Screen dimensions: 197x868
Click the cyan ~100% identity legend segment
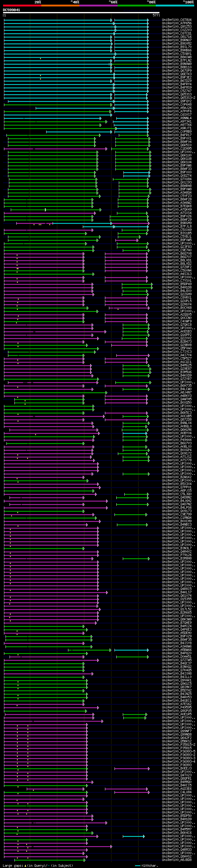[175, 6]
